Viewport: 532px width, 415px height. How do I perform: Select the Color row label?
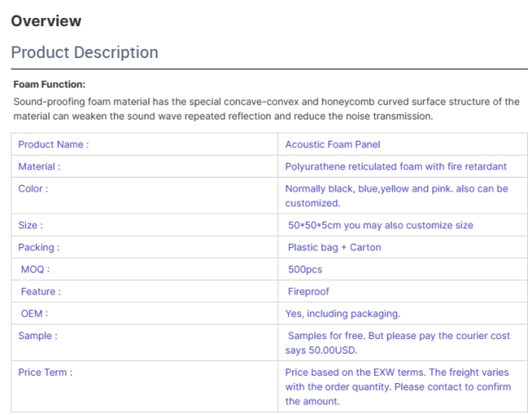pyautogui.click(x=33, y=188)
